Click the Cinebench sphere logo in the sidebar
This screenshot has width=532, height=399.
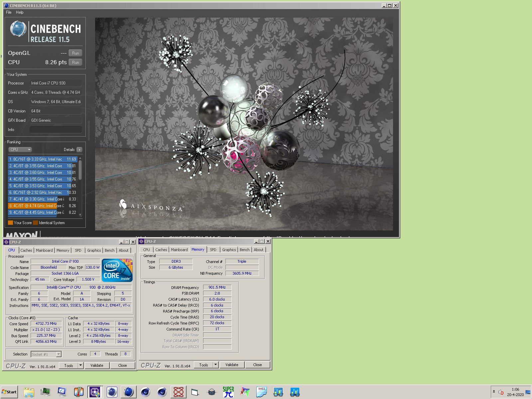pos(18,29)
